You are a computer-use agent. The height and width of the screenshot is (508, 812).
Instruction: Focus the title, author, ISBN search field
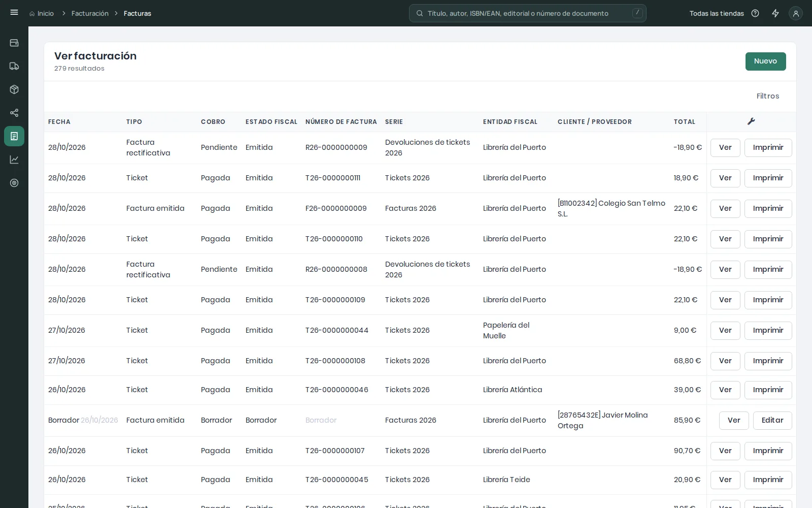528,13
